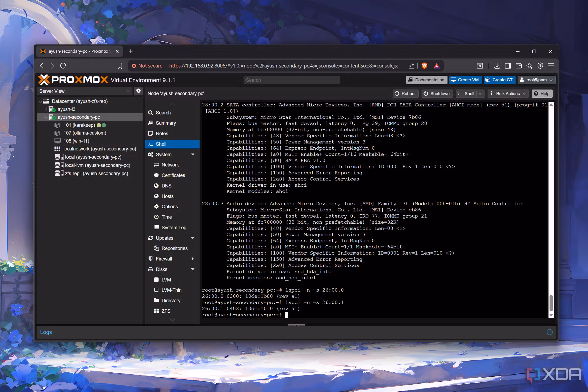Collapse the Updates menu section
The image size is (588, 392).
click(193, 238)
